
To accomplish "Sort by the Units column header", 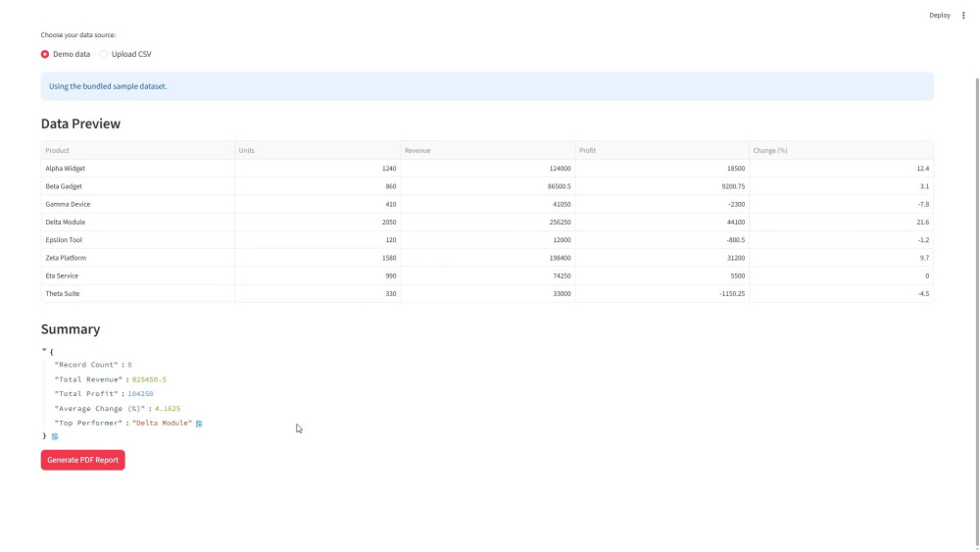I will pos(318,151).
